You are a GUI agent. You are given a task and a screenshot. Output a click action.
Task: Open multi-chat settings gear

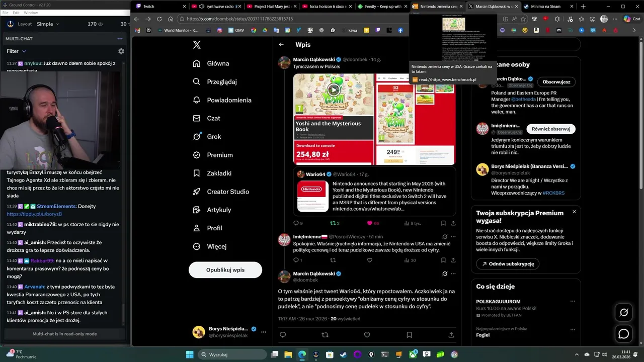(x=121, y=51)
